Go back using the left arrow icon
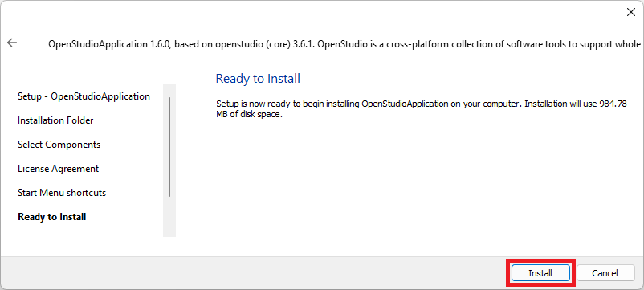 [x=12, y=43]
